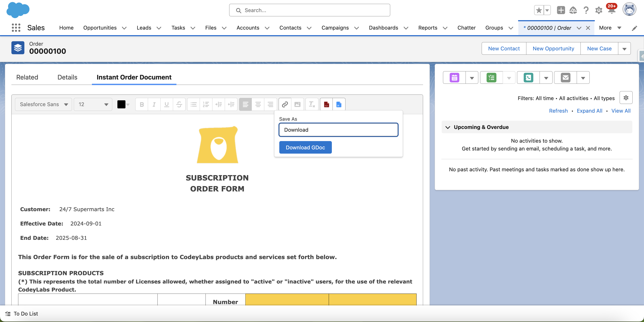644x322 pixels.
Task: Toggle underline formatting
Action: 167,104
